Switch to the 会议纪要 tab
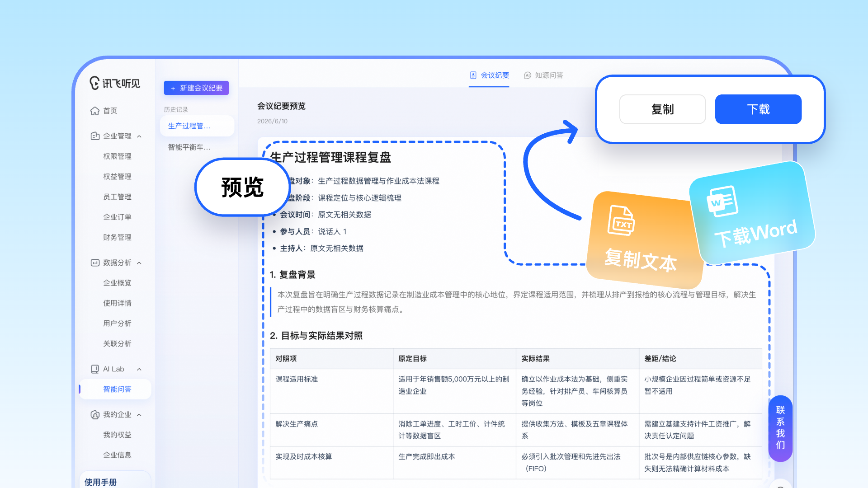 click(x=489, y=75)
